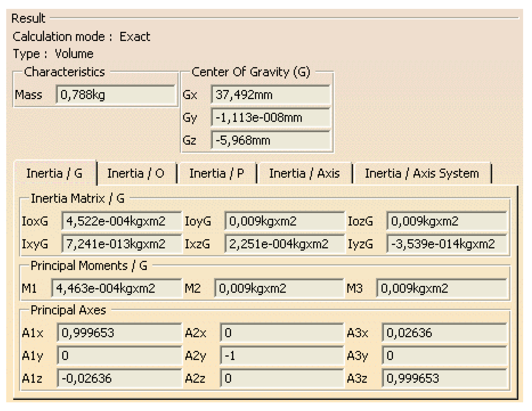
Task: Open the Inertia / Axis tab
Action: 304,174
